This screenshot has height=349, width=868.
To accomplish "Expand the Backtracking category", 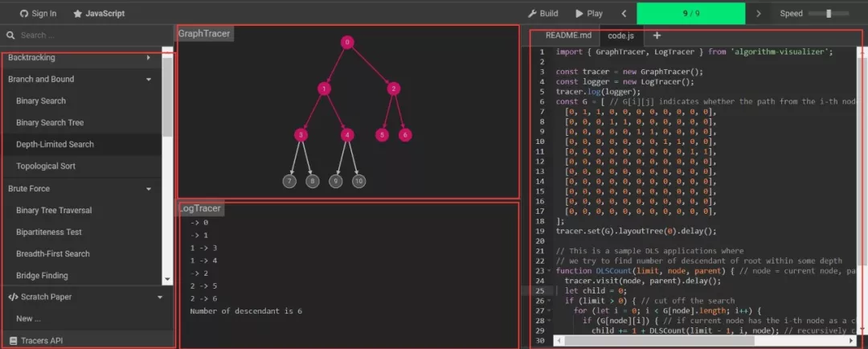I will pos(149,58).
